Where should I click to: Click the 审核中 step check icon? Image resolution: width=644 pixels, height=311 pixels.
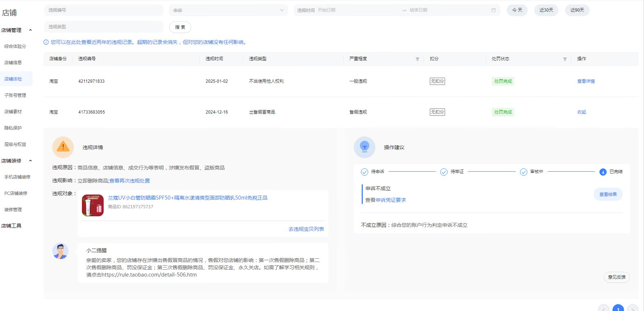coord(524,172)
